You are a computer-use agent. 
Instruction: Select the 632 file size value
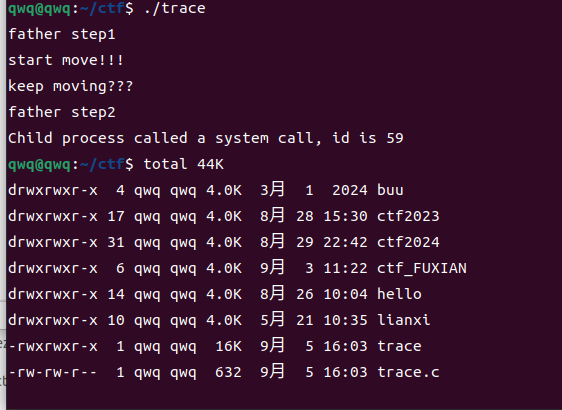pos(228,372)
